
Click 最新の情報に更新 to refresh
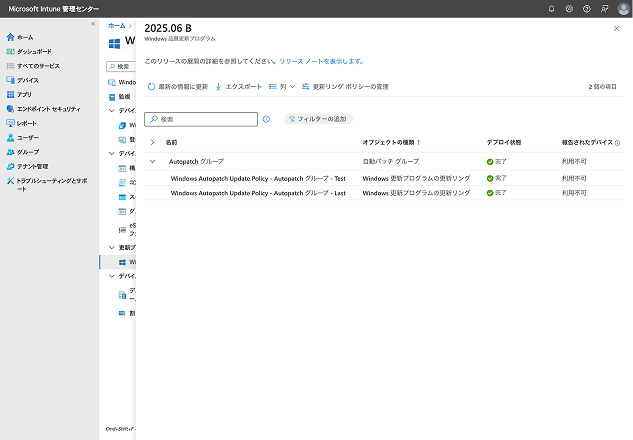coord(178,86)
